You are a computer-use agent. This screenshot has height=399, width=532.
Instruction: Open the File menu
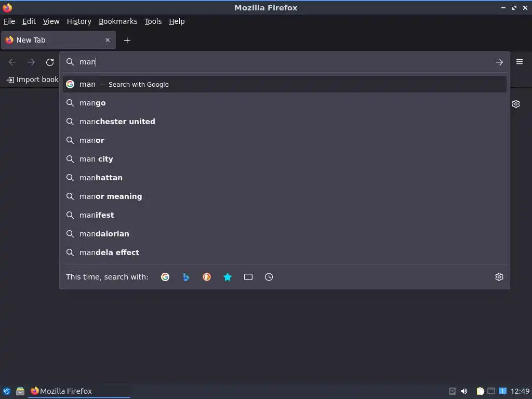pos(9,21)
